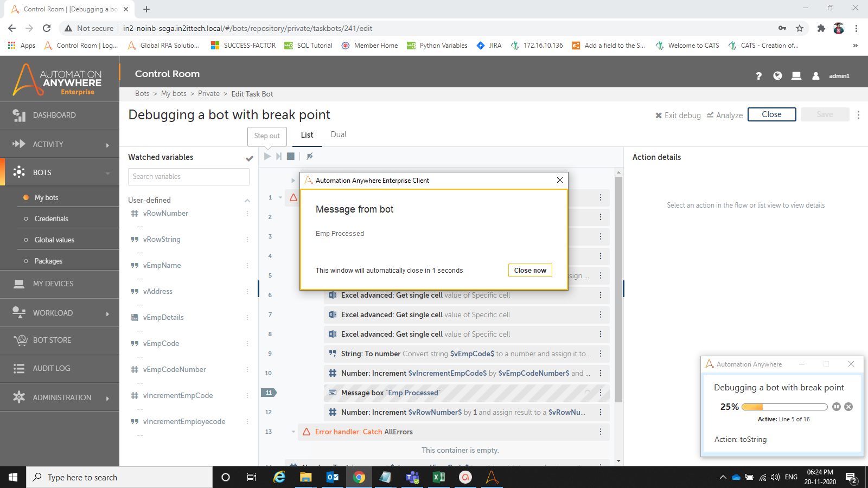868x488 pixels.
Task: Click Exit debug
Action: 678,115
